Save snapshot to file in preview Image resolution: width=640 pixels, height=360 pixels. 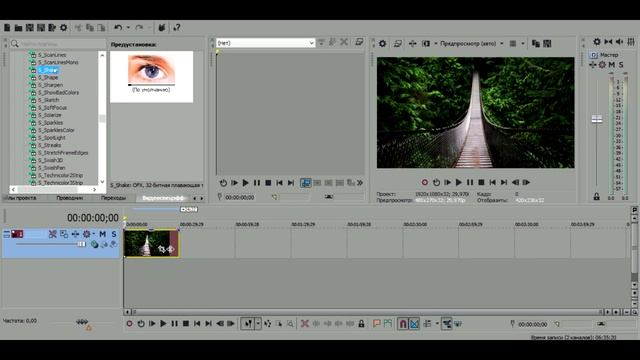click(x=547, y=43)
